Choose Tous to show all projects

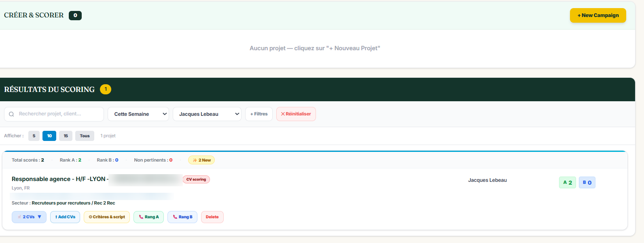click(85, 136)
